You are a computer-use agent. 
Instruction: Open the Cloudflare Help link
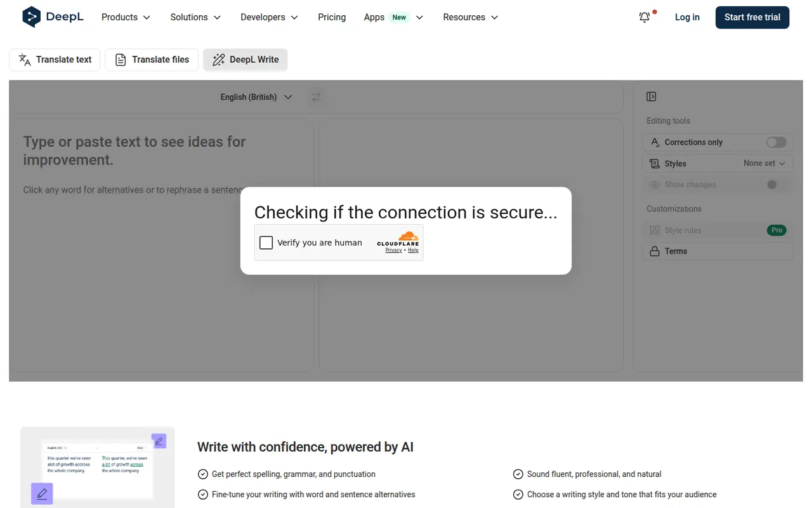413,250
